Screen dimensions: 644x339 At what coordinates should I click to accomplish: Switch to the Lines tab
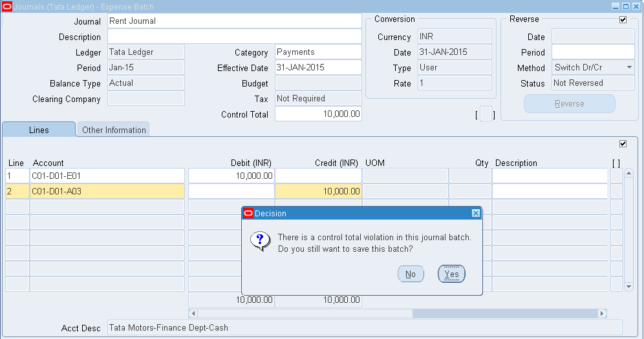(39, 130)
